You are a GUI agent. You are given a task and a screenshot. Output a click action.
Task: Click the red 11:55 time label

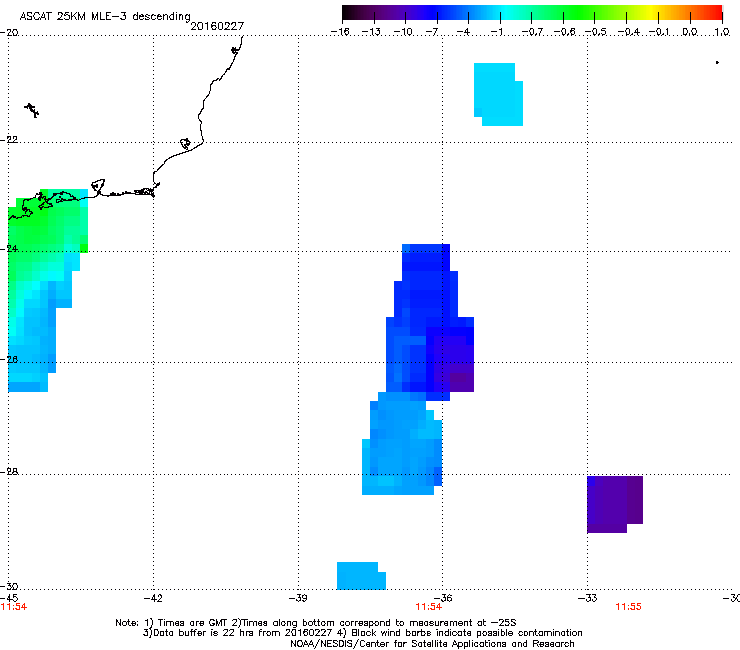click(628, 607)
